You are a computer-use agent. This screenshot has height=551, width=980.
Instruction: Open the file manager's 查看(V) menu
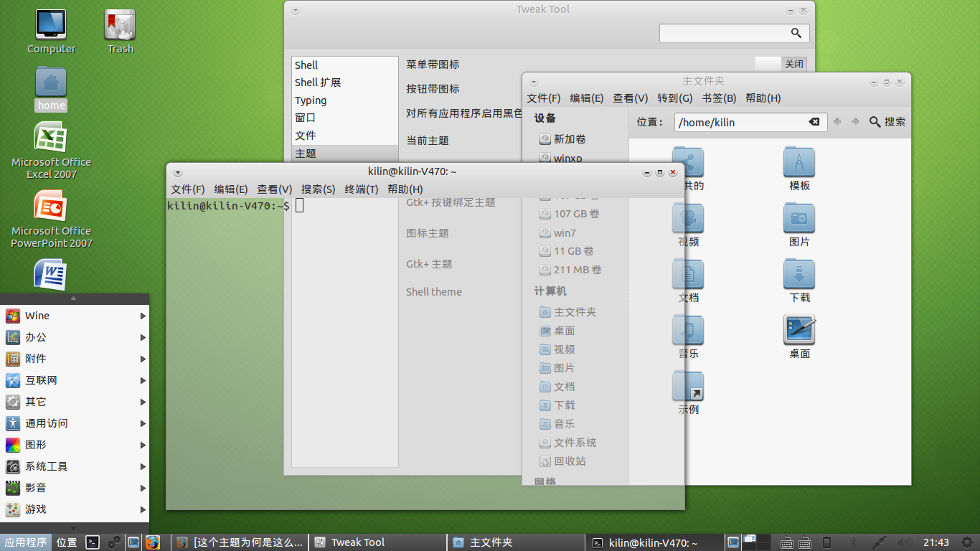pos(631,98)
